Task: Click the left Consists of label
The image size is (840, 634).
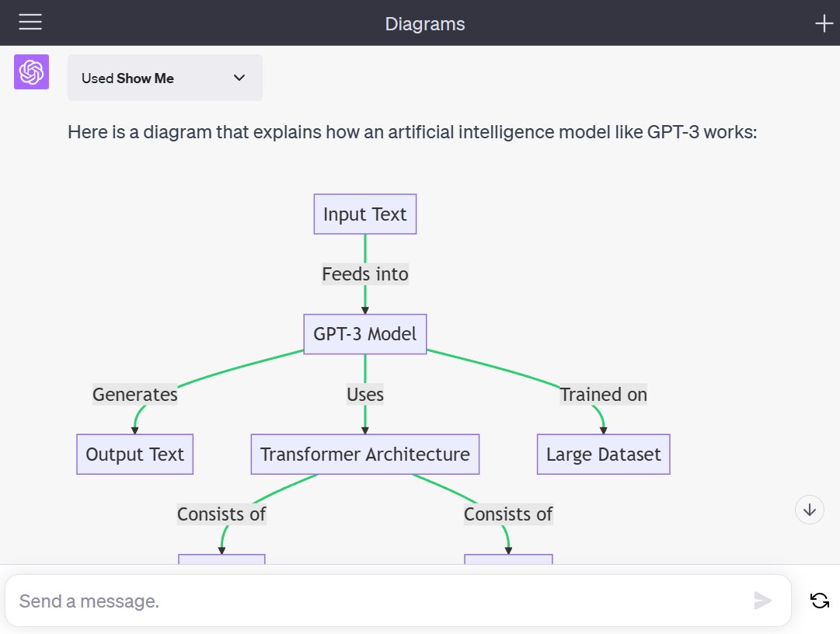Action: tap(221, 514)
